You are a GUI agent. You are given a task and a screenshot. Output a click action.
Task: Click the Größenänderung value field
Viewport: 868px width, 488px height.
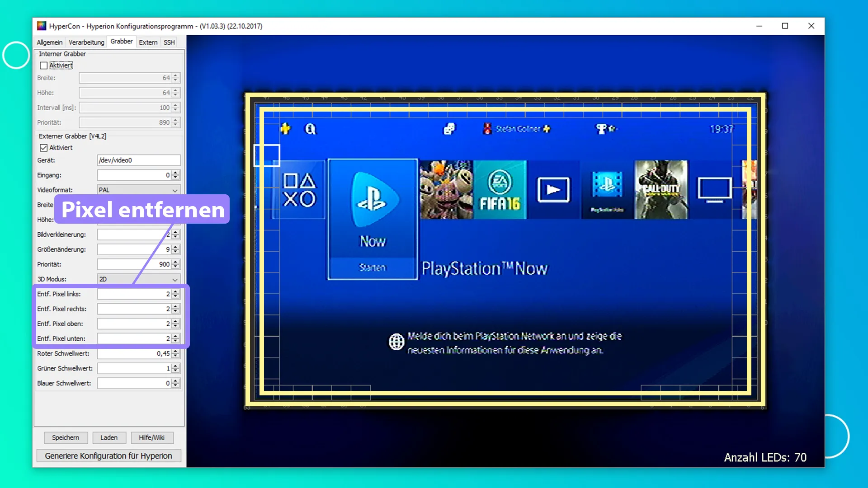134,249
